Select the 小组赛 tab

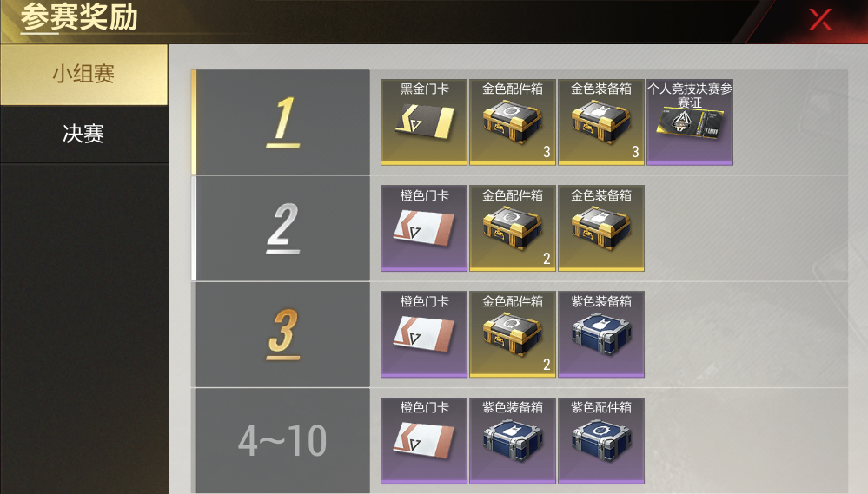(83, 75)
